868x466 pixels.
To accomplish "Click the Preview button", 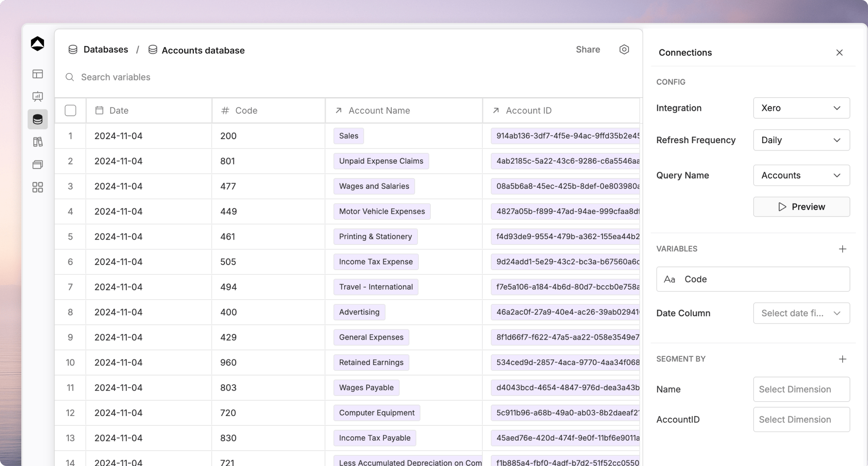I will (801, 207).
